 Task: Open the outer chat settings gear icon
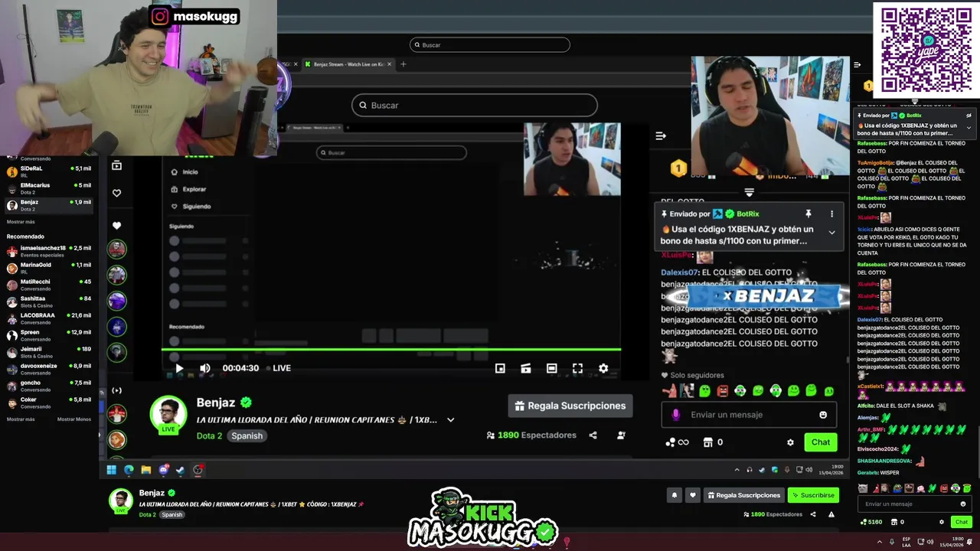pos(942,522)
